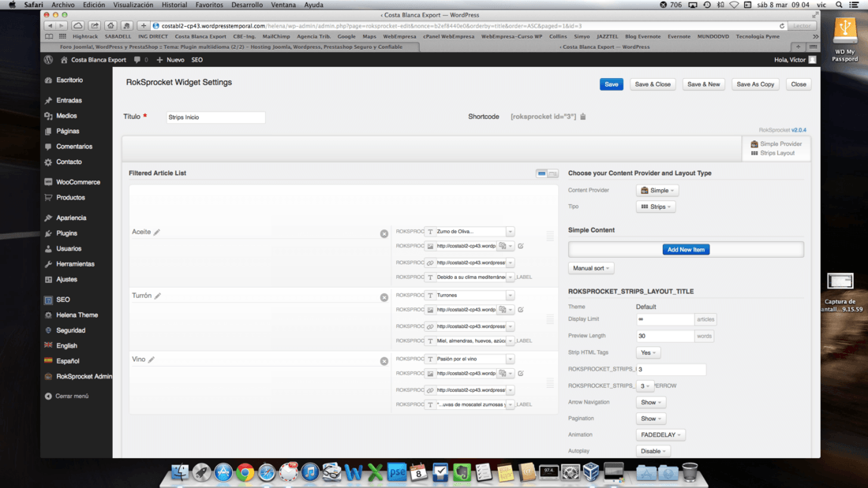Edit the Vino item title pencil
The width and height of the screenshot is (868, 488).
tap(152, 359)
